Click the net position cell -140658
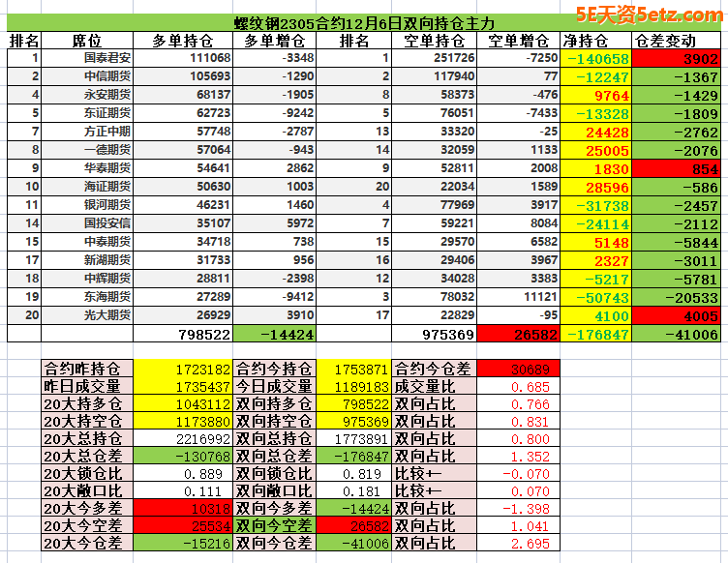Viewport: 728px width, 563px height. 595,58
